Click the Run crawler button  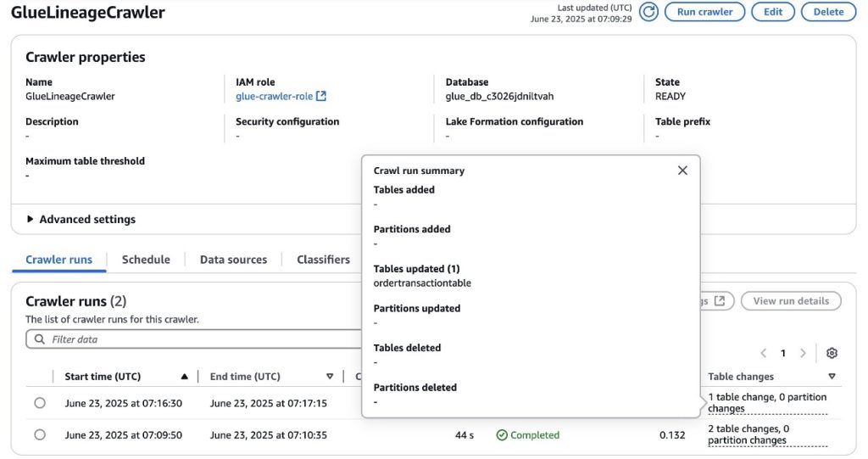[x=704, y=12]
